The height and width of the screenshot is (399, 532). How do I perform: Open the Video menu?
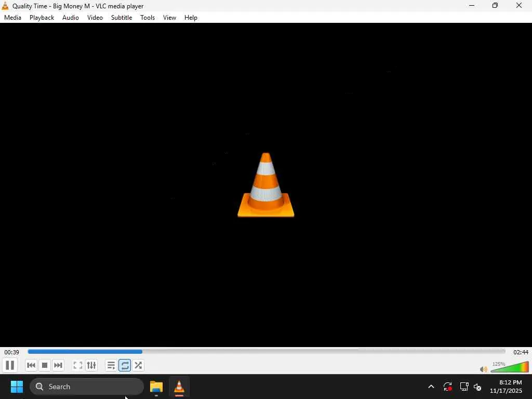click(95, 18)
